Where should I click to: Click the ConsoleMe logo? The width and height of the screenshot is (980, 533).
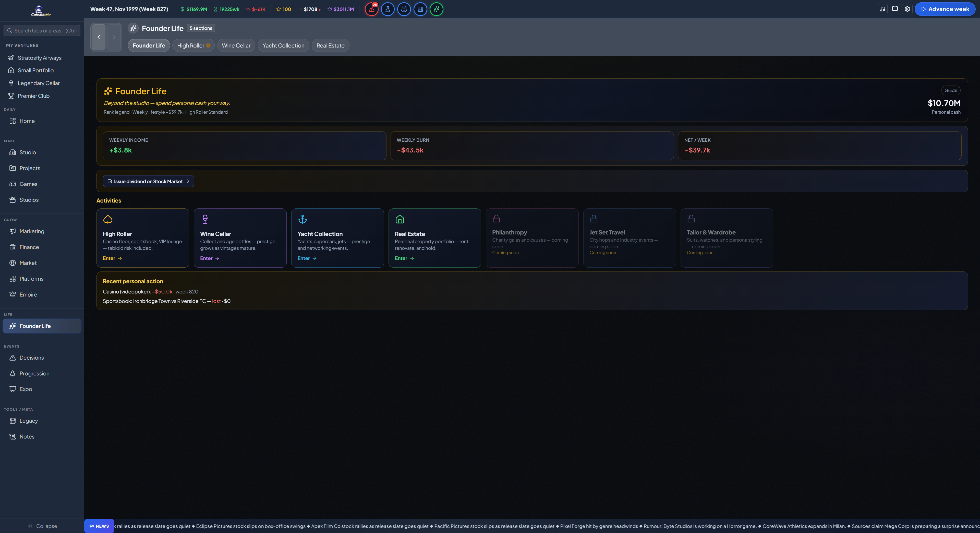click(41, 11)
